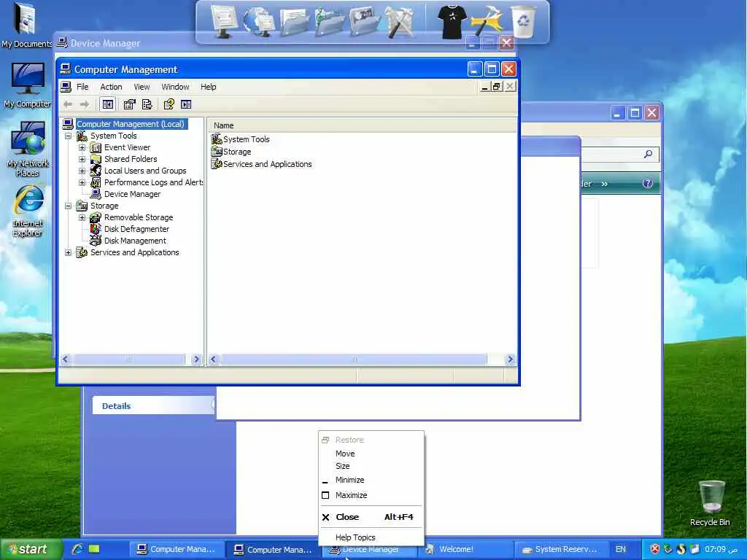This screenshot has width=747, height=560.
Task: Select Computer Management (Local) root node
Action: point(131,124)
